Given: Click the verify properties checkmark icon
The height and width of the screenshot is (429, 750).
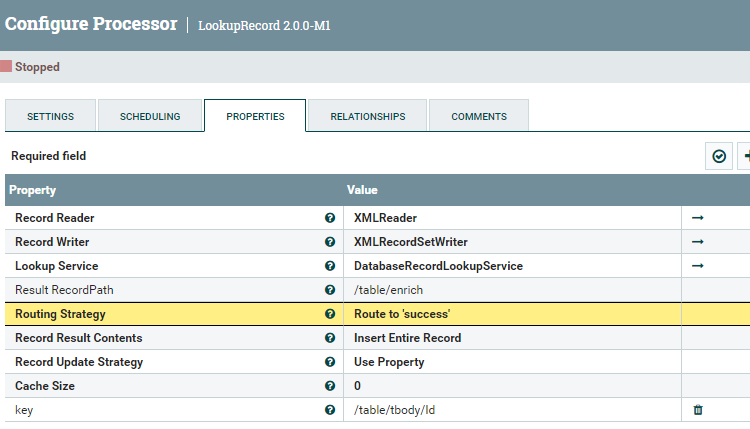Looking at the screenshot, I should (x=718, y=156).
